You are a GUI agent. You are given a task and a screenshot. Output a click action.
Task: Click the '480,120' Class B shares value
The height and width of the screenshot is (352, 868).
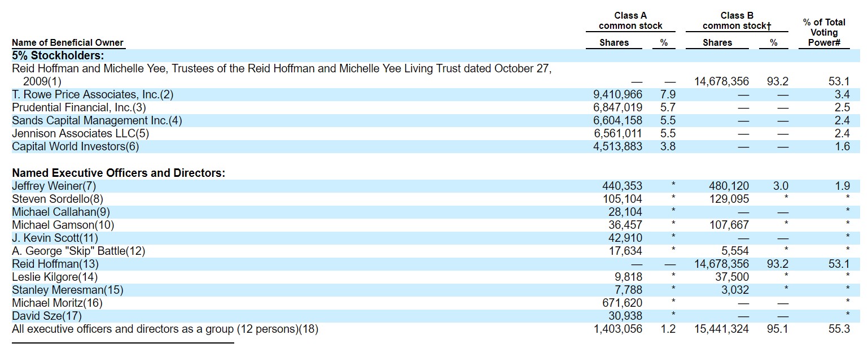pyautogui.click(x=729, y=186)
